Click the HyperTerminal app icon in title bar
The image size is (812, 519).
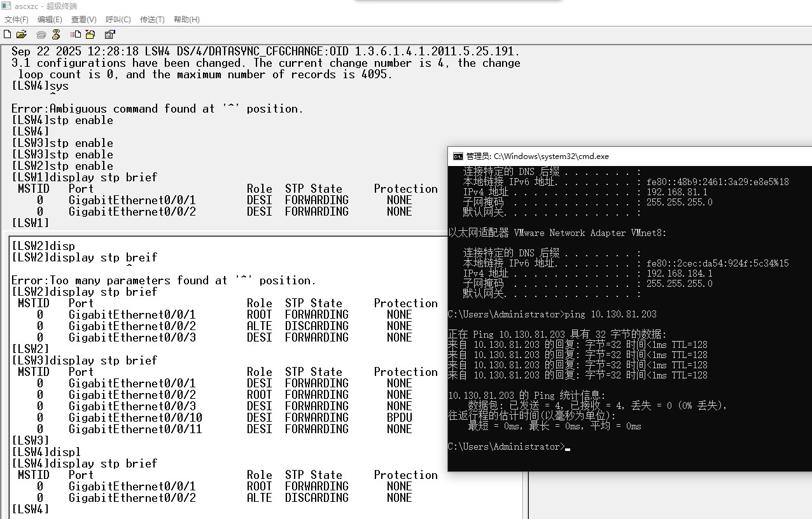(x=6, y=6)
